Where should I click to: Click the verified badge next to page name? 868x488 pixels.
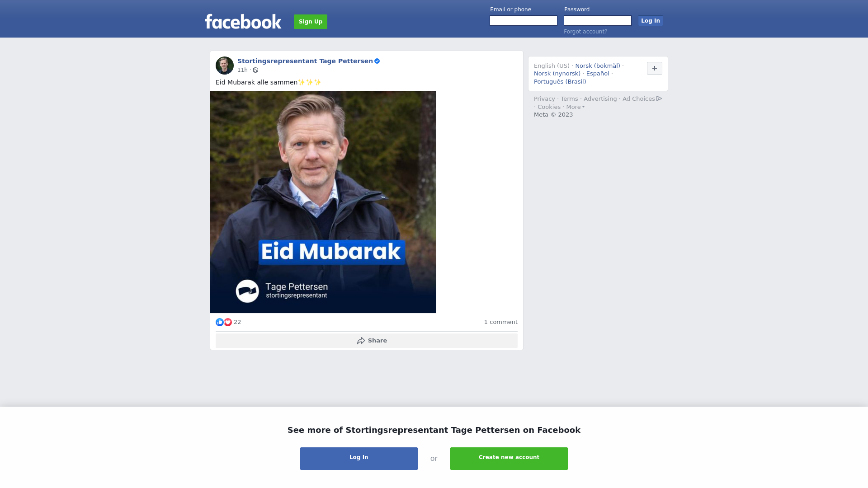coord(377,61)
